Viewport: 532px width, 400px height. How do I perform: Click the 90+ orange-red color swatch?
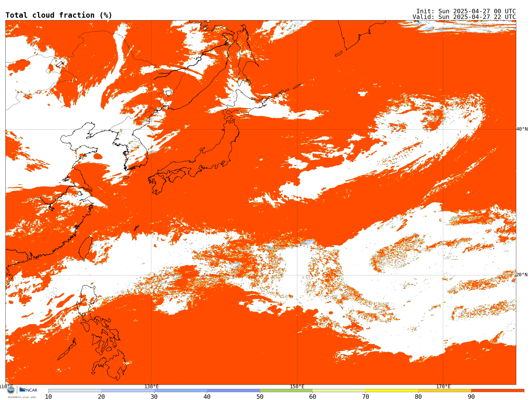498,391
